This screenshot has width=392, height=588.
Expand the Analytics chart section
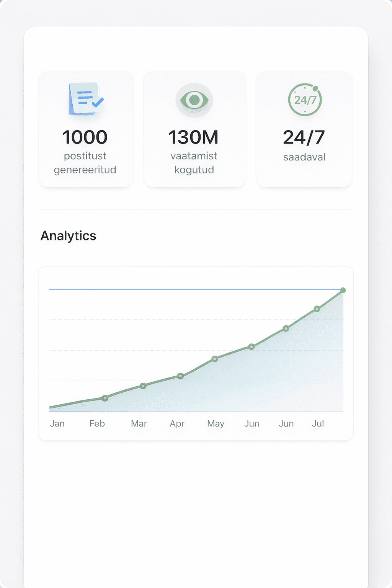point(196,352)
